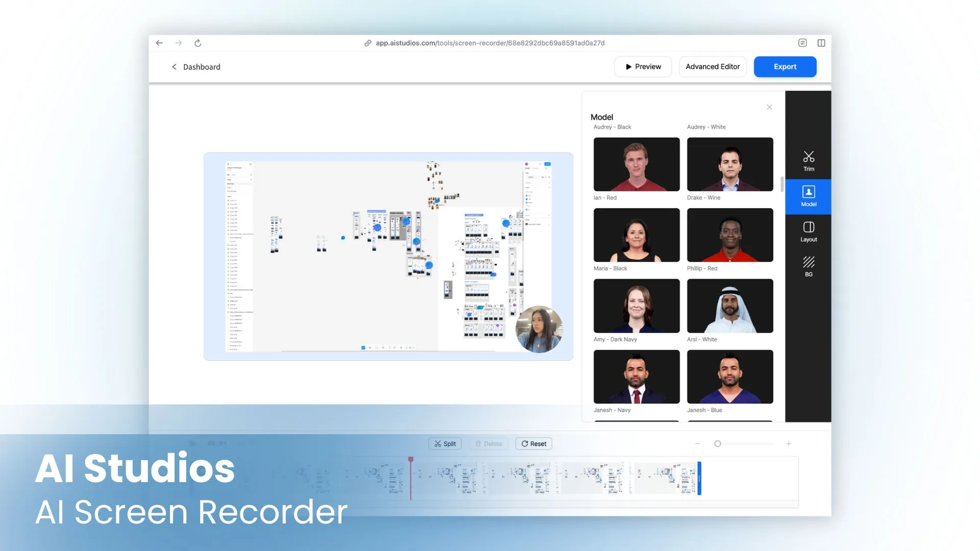This screenshot has width=980, height=551.
Task: Select the Arsi - White model
Action: pos(730,306)
